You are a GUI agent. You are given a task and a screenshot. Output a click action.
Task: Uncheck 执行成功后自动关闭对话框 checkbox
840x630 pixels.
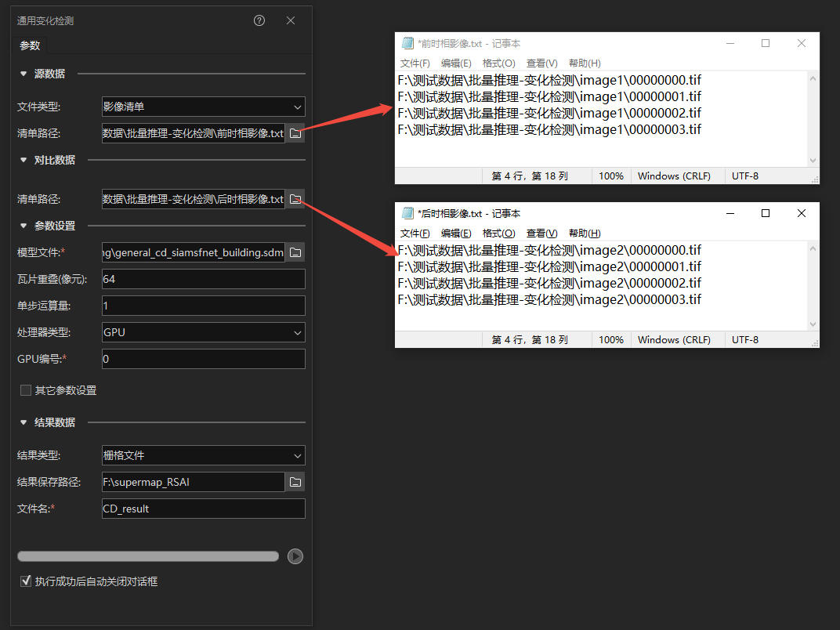coord(26,581)
